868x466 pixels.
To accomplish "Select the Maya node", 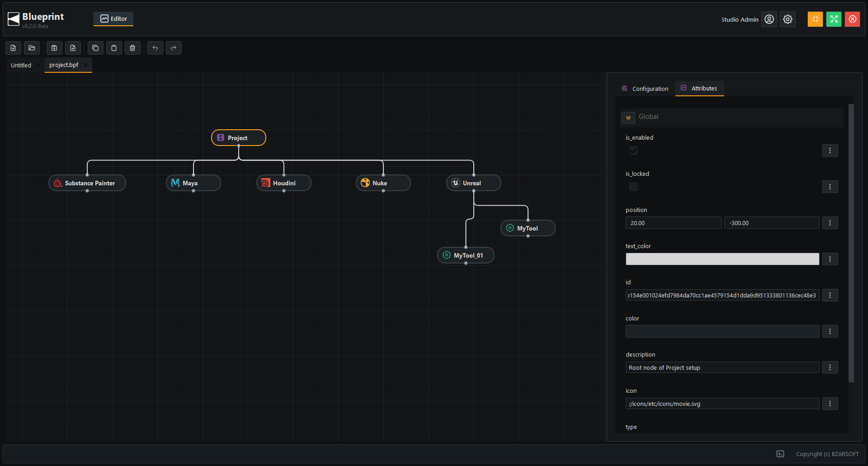I will click(x=193, y=183).
